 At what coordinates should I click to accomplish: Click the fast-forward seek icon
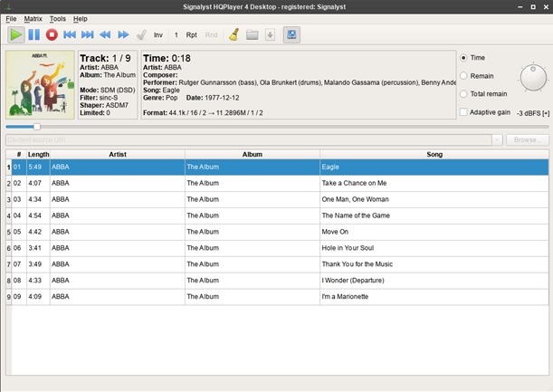pyautogui.click(x=122, y=35)
